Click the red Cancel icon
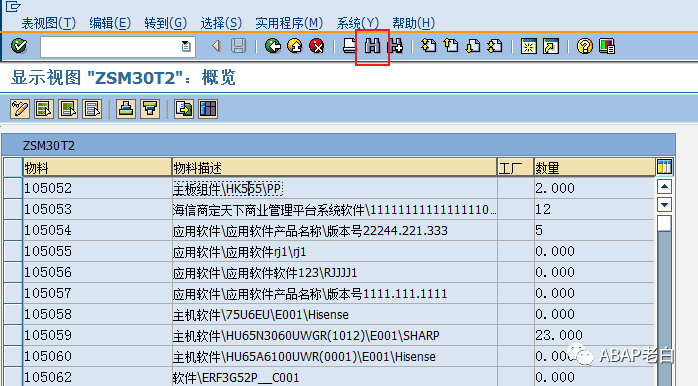 [x=317, y=46]
